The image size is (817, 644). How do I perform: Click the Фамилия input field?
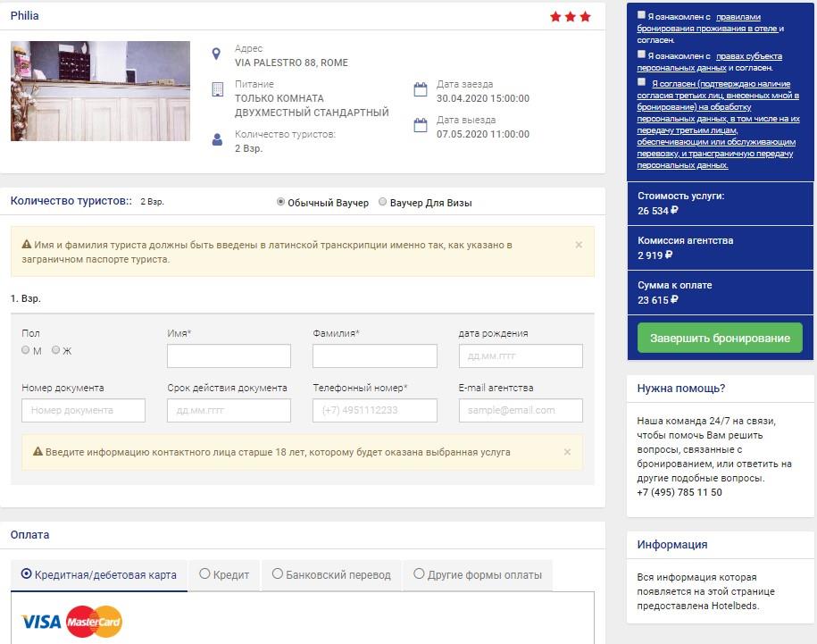pos(375,355)
